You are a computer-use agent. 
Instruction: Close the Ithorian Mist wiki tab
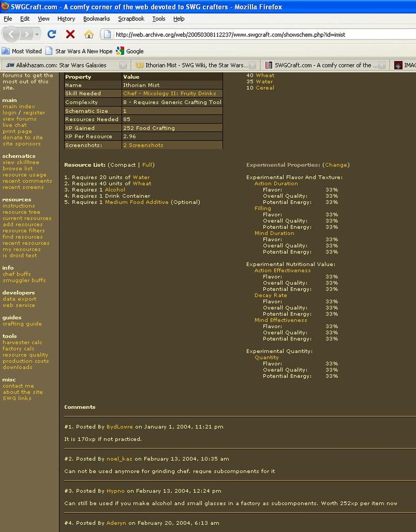252,65
